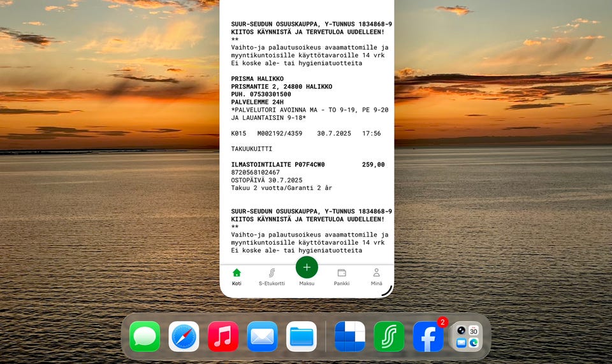The height and width of the screenshot is (364, 612).
Task: Switch to the S-Etukortti tab
Action: click(x=272, y=276)
